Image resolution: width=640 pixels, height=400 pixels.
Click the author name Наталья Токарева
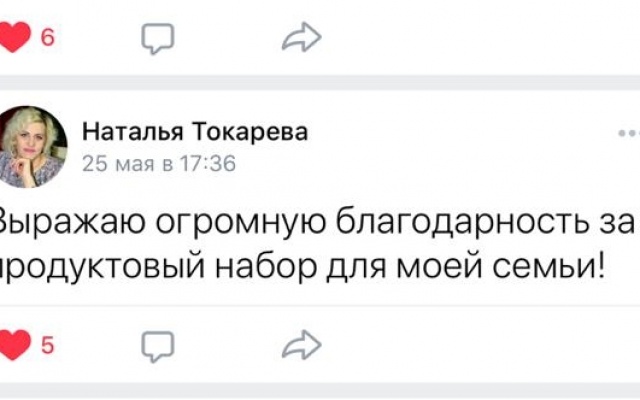pos(194,132)
